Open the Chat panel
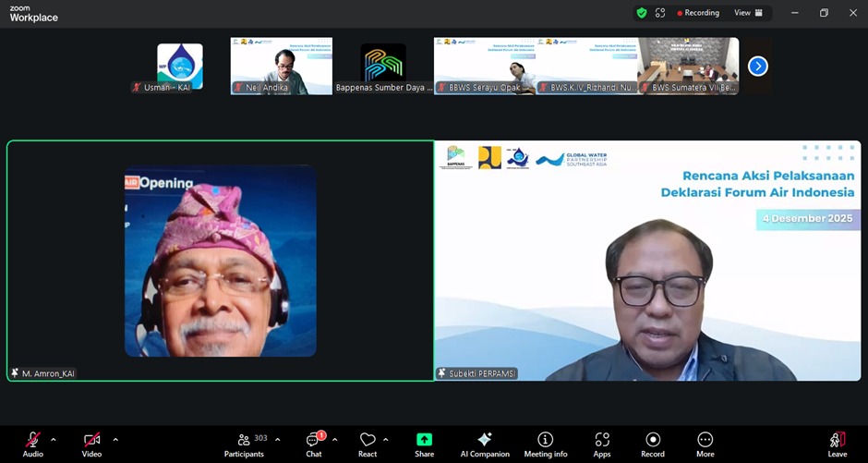This screenshot has width=868, height=463. click(314, 444)
